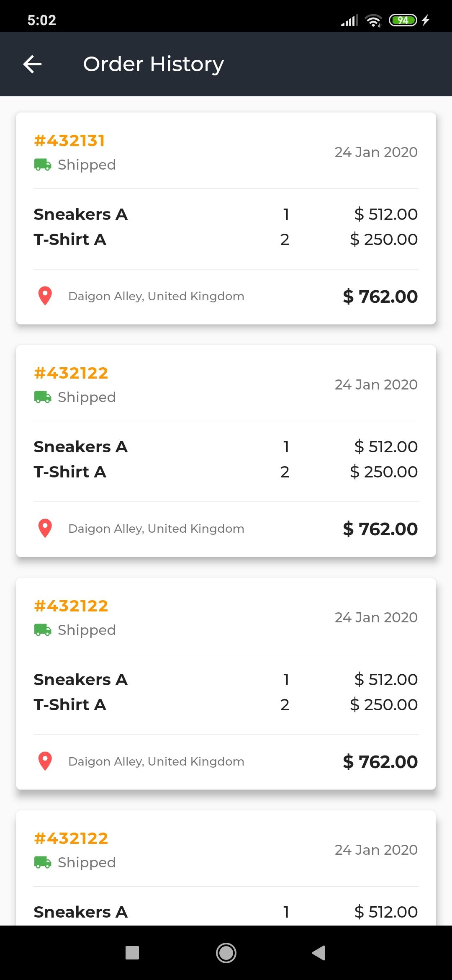
Task: Tap the shipped truck icon for order #432131
Action: [x=43, y=165]
